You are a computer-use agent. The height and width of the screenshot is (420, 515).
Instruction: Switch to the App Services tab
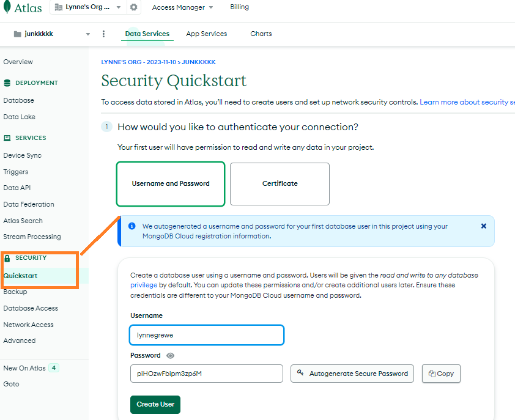tap(206, 34)
